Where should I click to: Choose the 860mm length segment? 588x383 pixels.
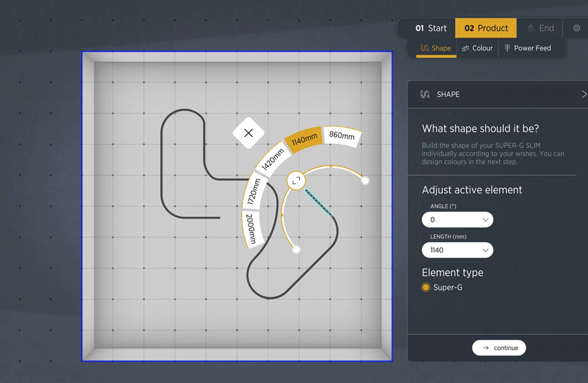(342, 135)
